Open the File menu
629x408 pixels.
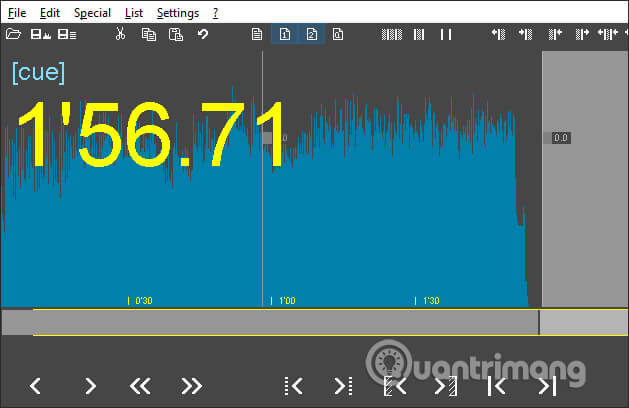tap(17, 13)
